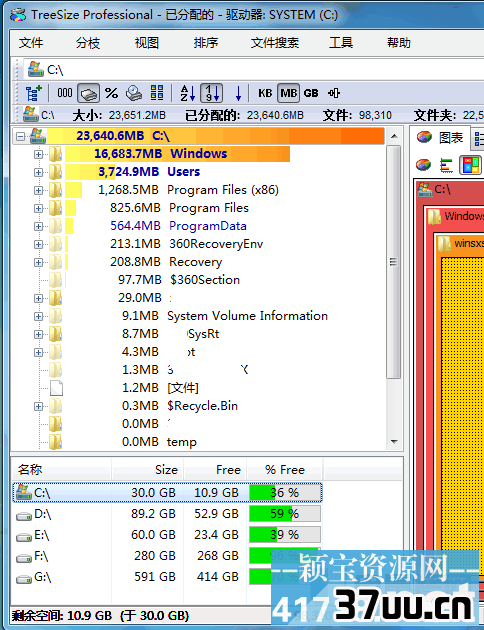Open the 排序 menu
The width and height of the screenshot is (484, 630).
[x=206, y=43]
